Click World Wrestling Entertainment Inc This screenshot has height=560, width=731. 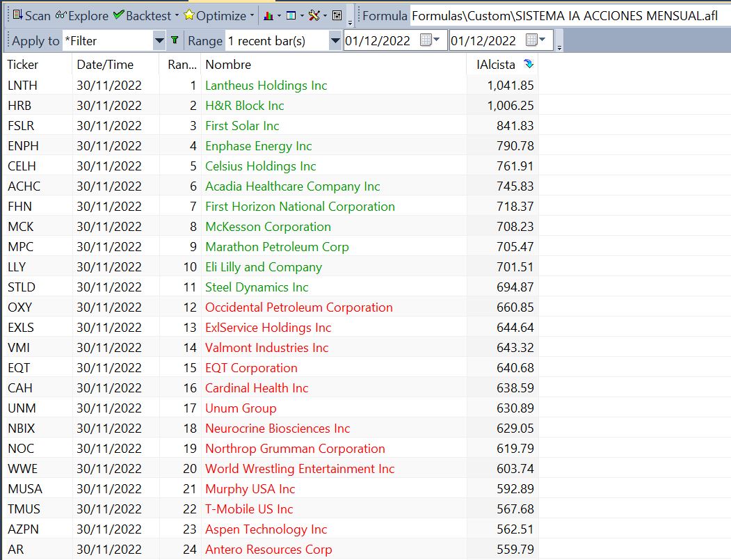pos(300,469)
